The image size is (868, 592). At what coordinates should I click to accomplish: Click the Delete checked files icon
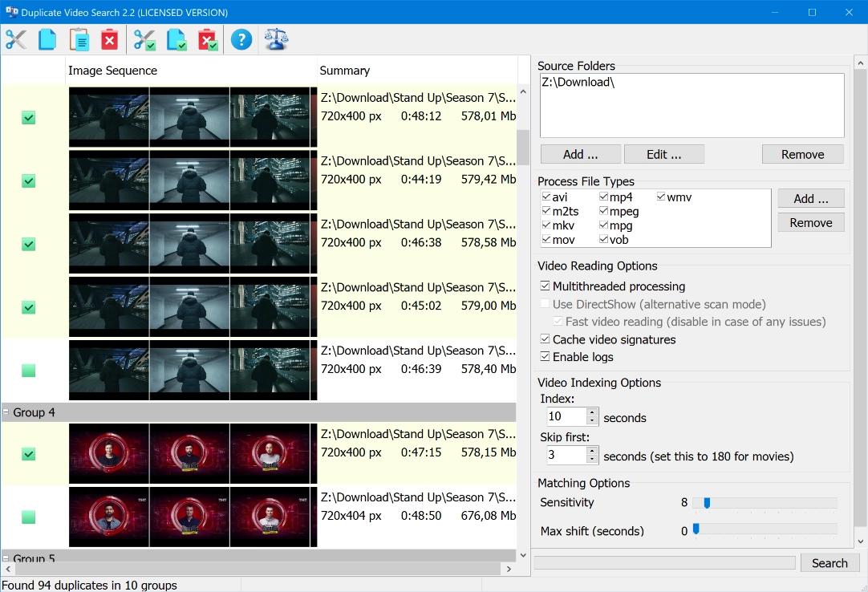click(x=208, y=39)
